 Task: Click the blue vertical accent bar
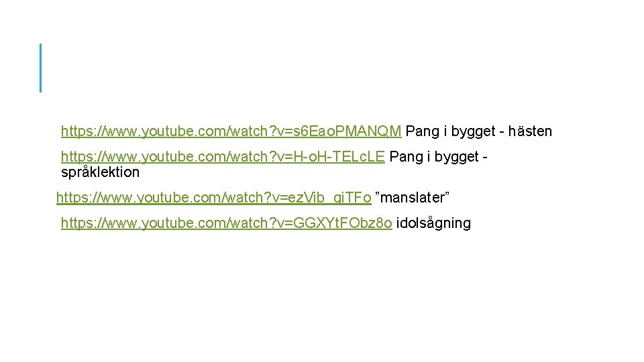coord(41,68)
